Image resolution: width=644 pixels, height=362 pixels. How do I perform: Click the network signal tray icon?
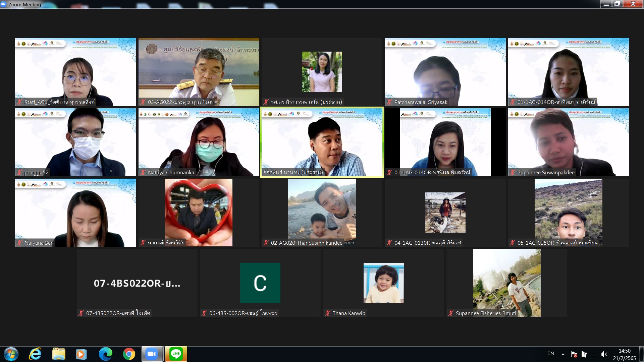[594, 354]
